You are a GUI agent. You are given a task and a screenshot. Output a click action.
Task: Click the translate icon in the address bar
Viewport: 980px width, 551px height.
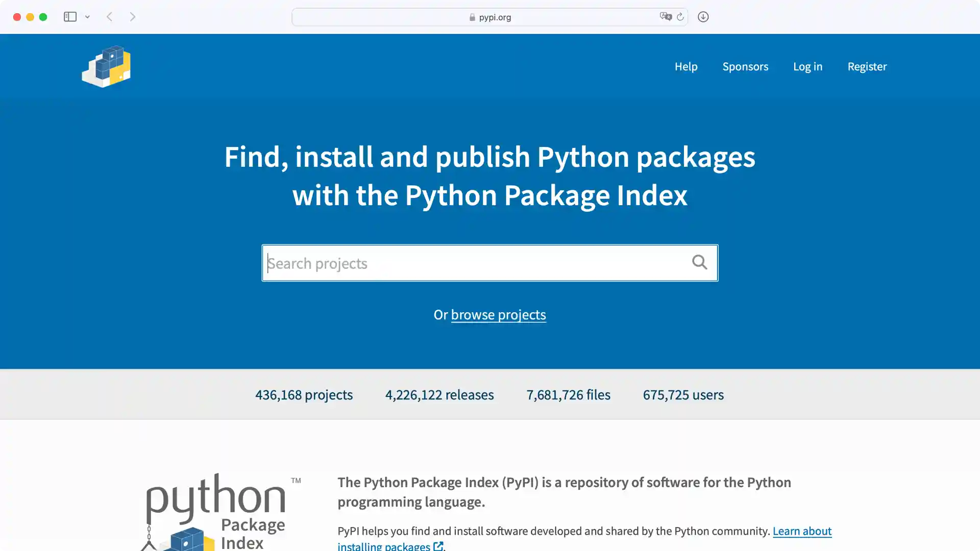coord(666,17)
